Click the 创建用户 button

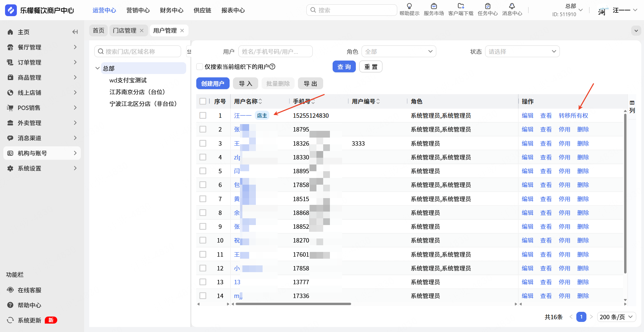(x=213, y=83)
